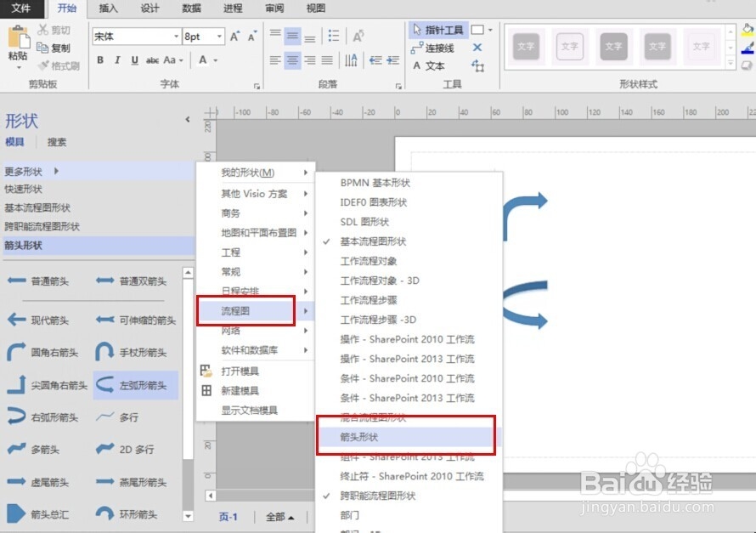Click the Paste icon
756x533 pixels.
[19, 37]
